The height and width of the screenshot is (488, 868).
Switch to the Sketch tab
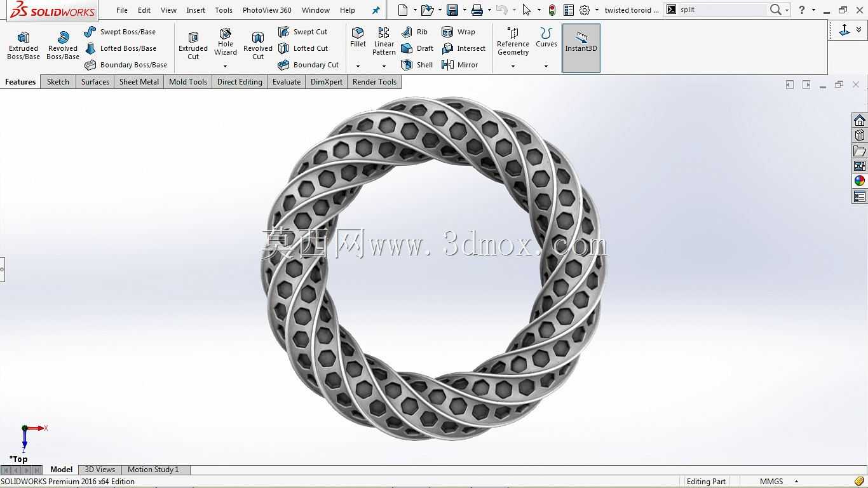[x=58, y=82]
